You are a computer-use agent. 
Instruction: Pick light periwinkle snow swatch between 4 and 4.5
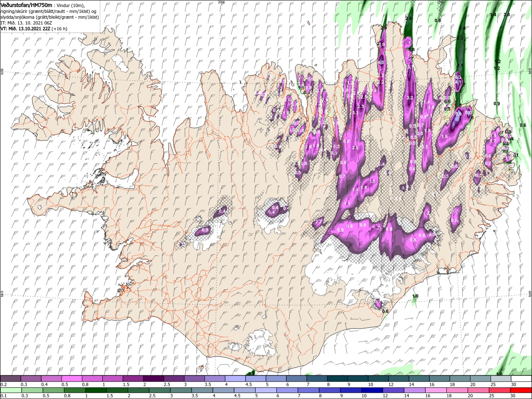[235, 379]
